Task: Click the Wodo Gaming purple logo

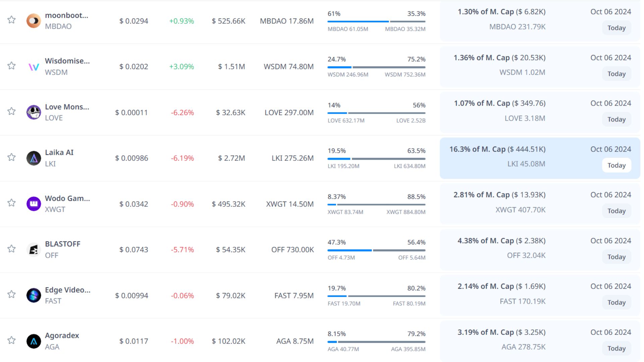Action: click(34, 204)
